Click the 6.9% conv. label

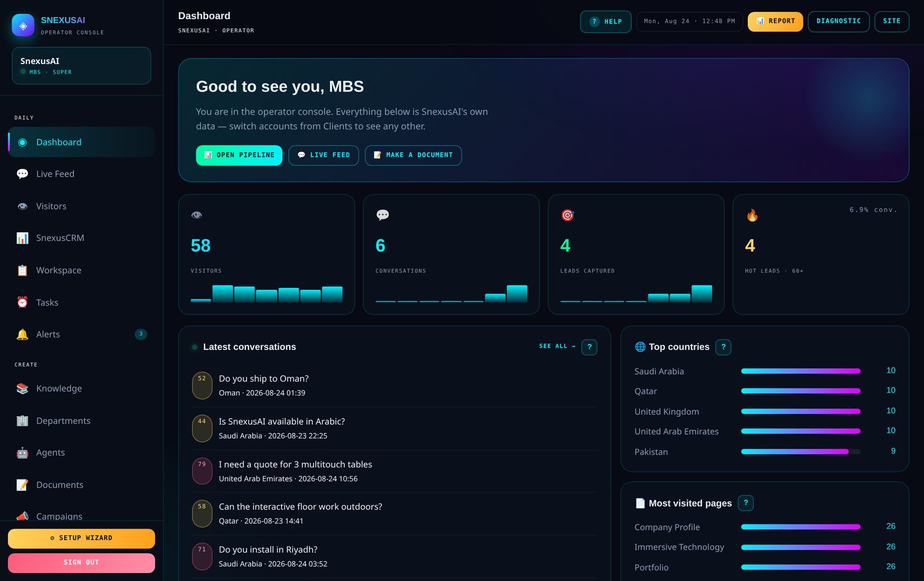(x=873, y=210)
